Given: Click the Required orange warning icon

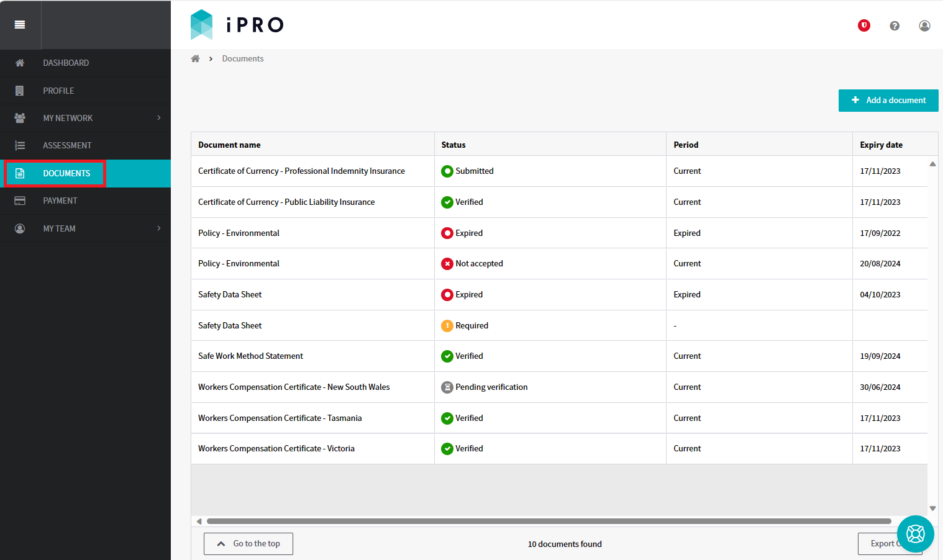Looking at the screenshot, I should click(447, 325).
